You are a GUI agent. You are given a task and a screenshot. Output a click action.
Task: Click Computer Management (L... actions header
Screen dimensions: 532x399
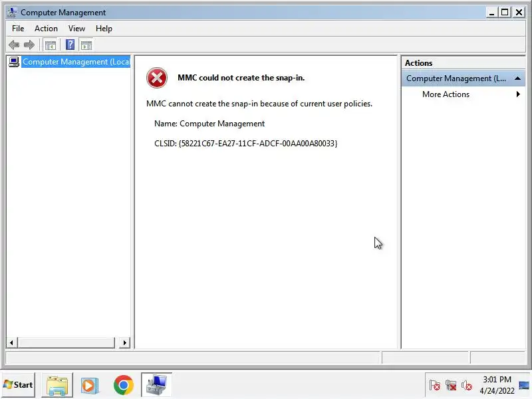(463, 78)
